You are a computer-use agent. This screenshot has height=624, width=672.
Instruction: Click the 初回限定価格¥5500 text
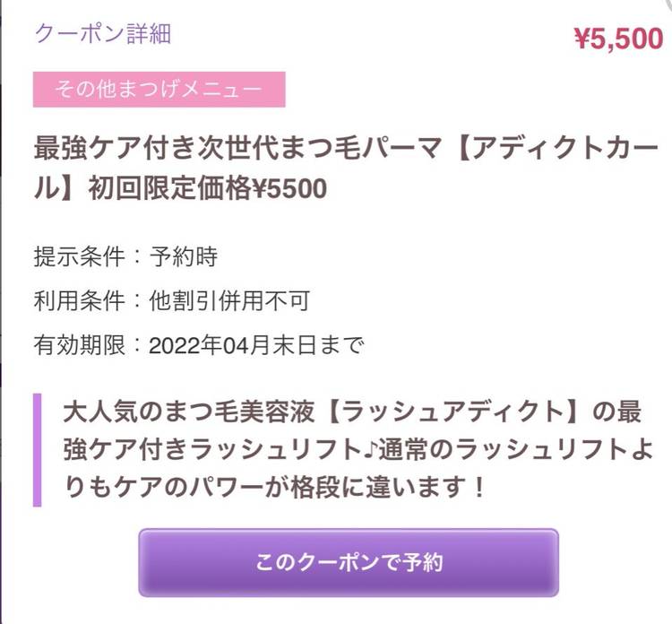[208, 189]
